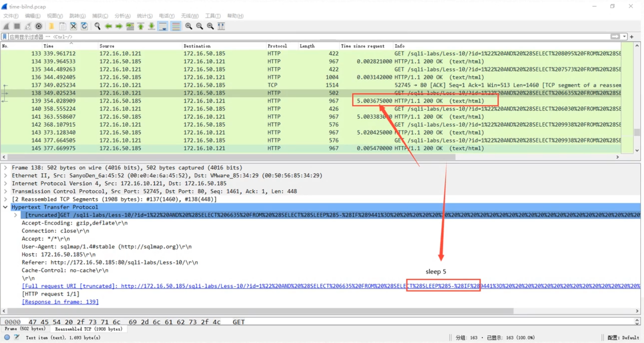644x343 pixels.
Task: Expand Internet Protocol Version 4 node
Action: click(5, 184)
